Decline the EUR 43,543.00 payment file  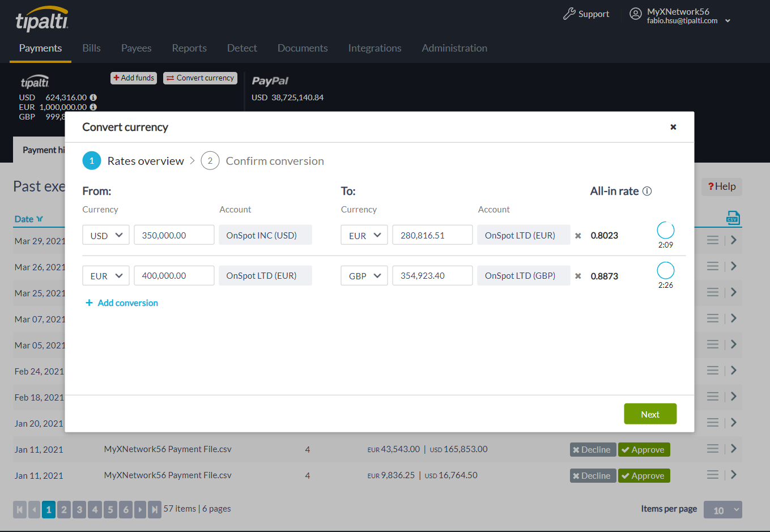pos(593,450)
